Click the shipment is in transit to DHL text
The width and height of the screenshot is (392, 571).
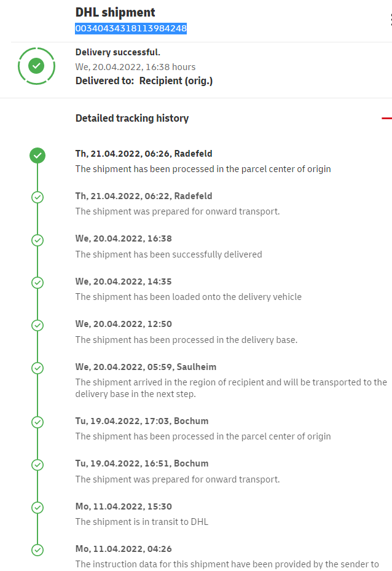point(141,522)
